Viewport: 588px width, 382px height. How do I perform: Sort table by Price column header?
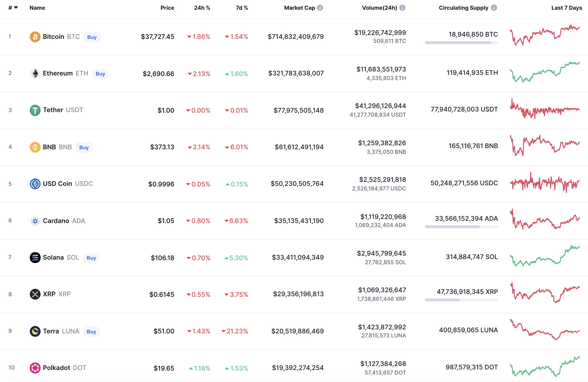167,8
